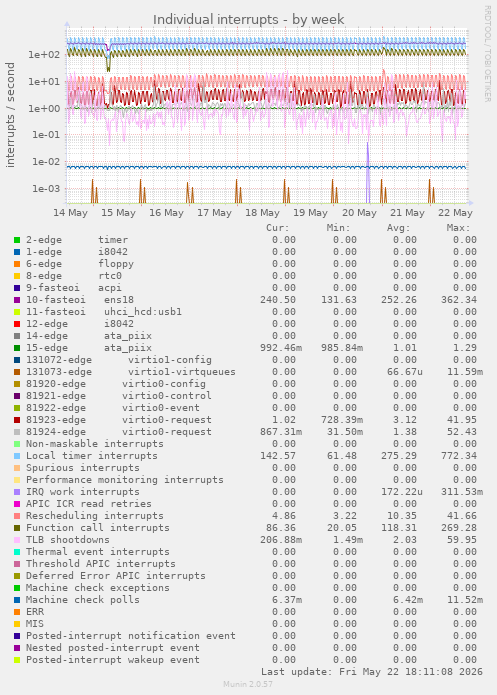Viewport: 497px width, 695px height.
Task: Click the blue Machine check polls swatch
Action: (x=17, y=600)
